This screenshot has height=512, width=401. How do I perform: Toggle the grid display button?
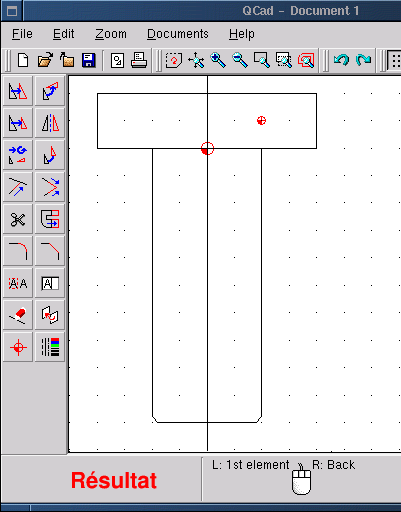(x=395, y=61)
